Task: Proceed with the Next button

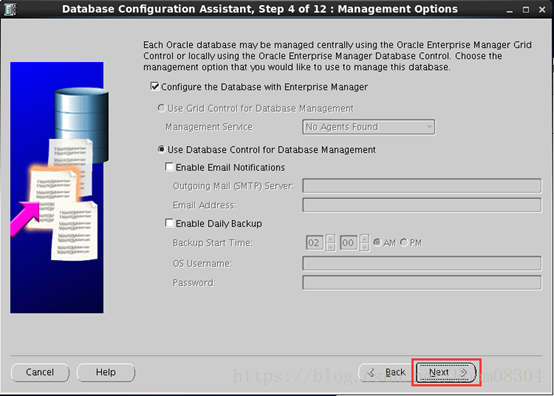Action: (x=446, y=372)
